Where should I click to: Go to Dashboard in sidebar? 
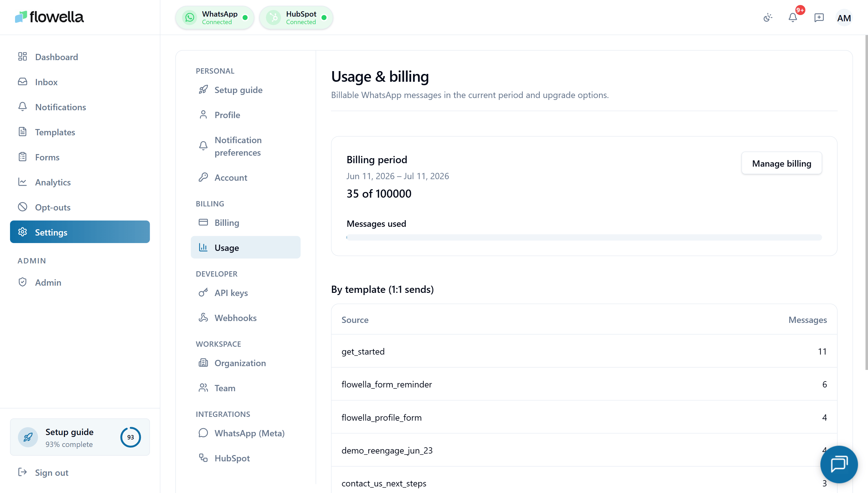pyautogui.click(x=80, y=57)
